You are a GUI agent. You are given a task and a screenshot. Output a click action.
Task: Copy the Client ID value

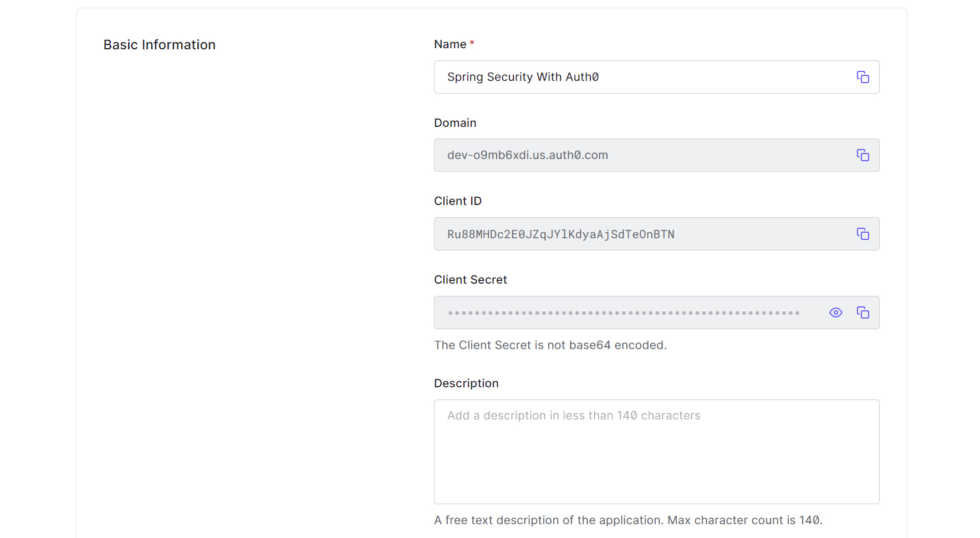tap(862, 234)
